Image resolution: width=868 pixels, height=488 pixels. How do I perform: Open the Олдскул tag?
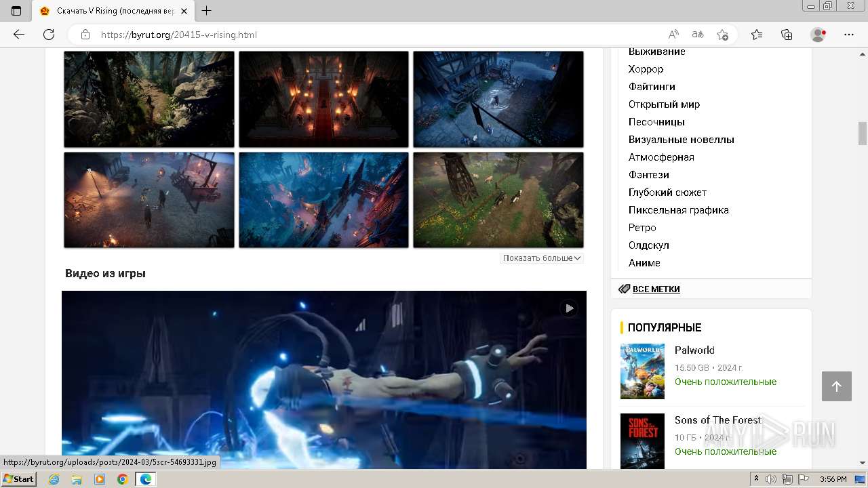point(648,245)
